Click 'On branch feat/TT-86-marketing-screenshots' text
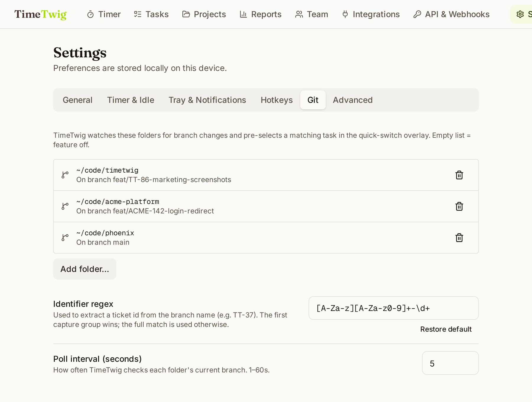Image resolution: width=532 pixels, height=402 pixels. (x=154, y=180)
